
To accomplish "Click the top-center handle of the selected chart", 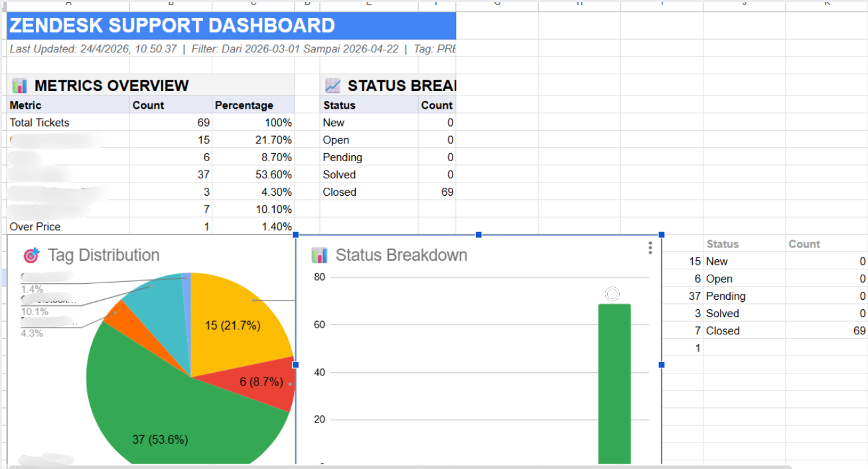I will pyautogui.click(x=478, y=235).
